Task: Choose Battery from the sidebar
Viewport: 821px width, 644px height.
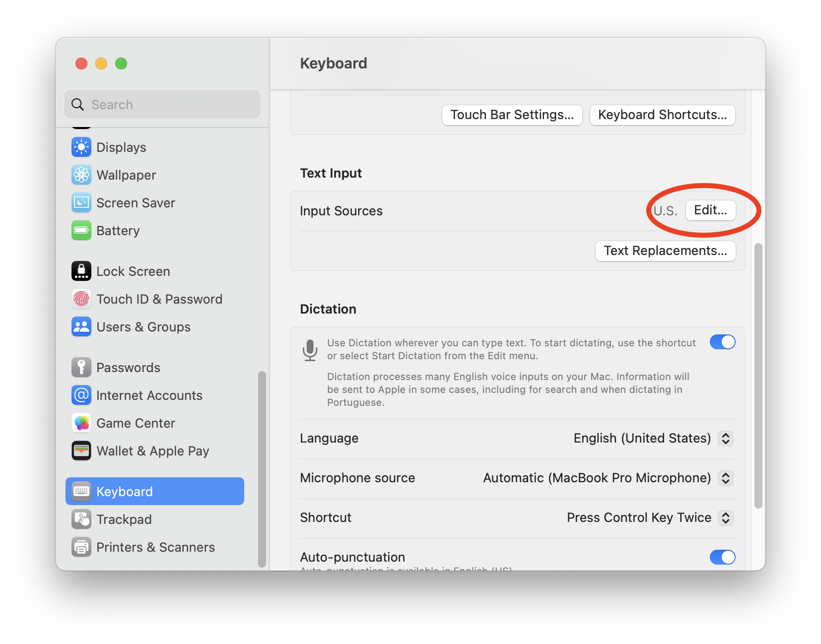Action: pos(155,231)
